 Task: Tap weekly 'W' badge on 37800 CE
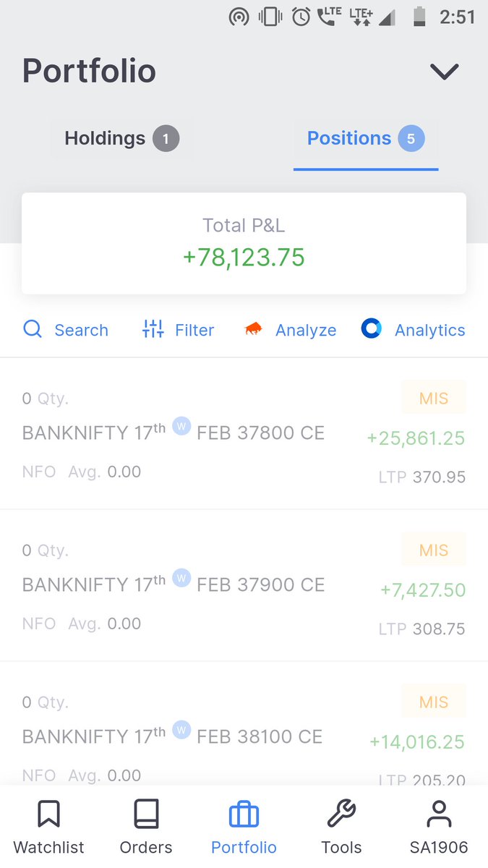click(x=181, y=427)
